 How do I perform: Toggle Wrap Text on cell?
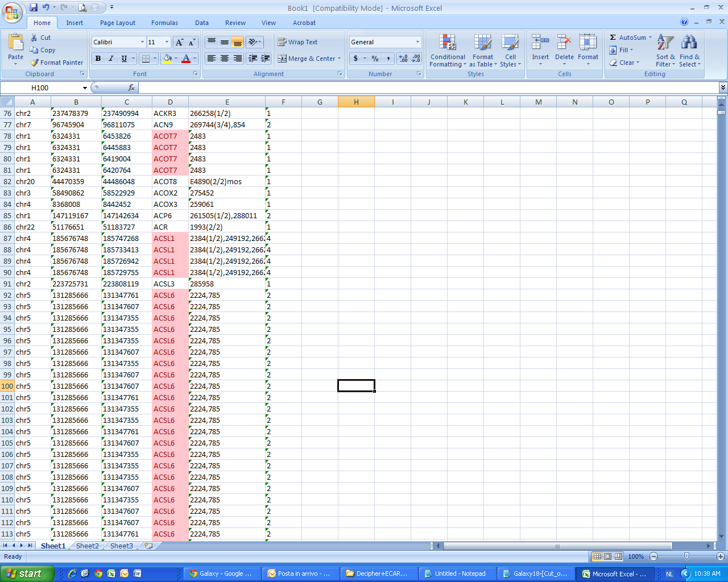(x=297, y=42)
